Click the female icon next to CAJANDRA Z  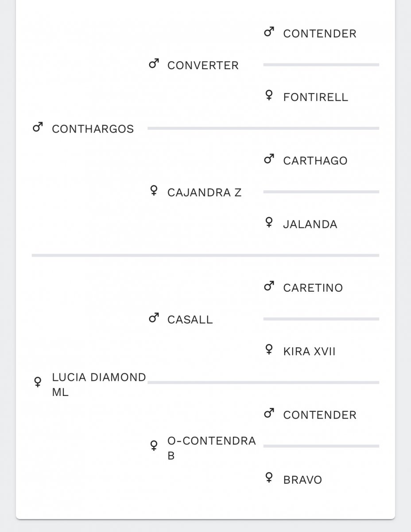click(x=154, y=191)
